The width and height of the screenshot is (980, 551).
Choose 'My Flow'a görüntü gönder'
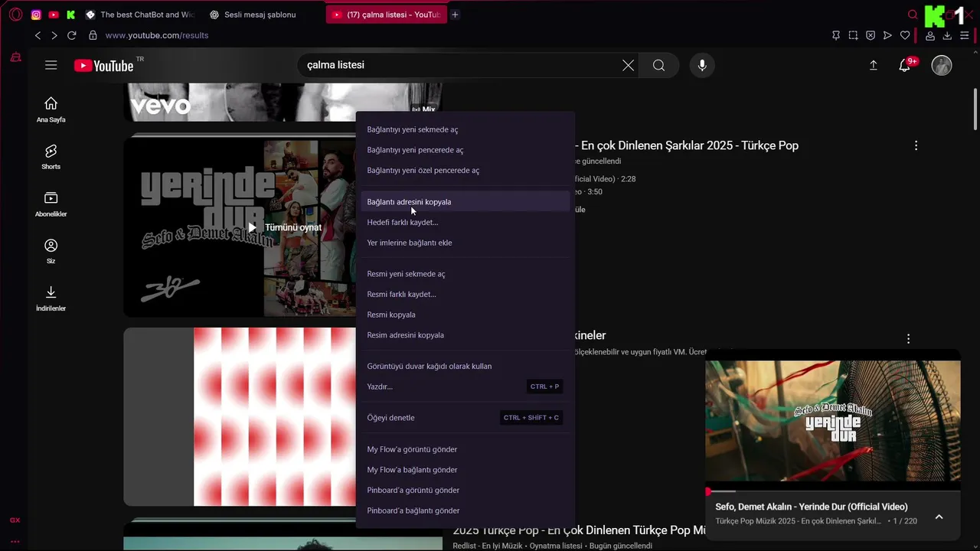click(x=465, y=449)
